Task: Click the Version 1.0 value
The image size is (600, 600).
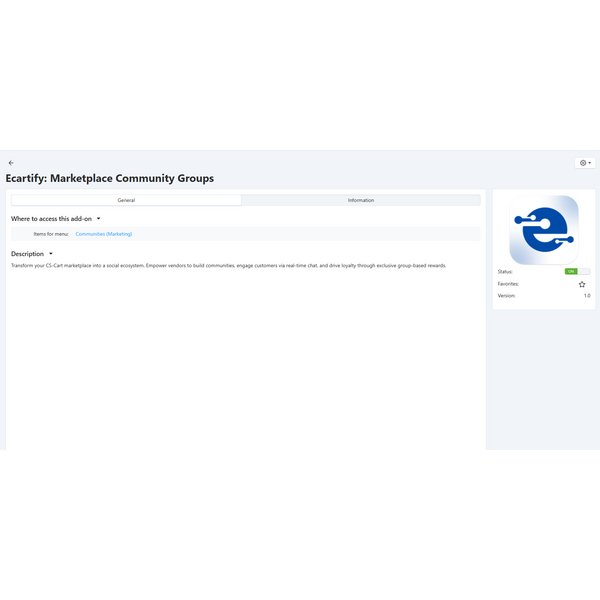Action: pyautogui.click(x=587, y=296)
